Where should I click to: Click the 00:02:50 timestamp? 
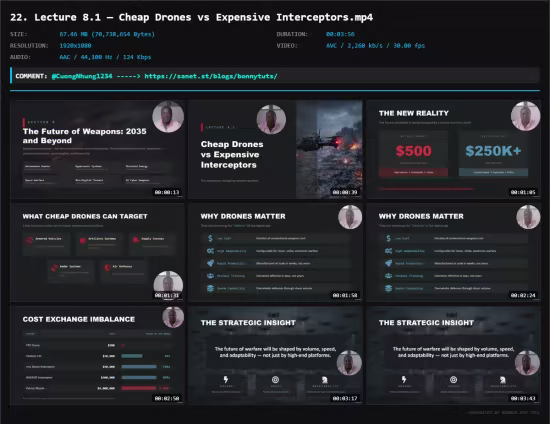click(x=167, y=398)
